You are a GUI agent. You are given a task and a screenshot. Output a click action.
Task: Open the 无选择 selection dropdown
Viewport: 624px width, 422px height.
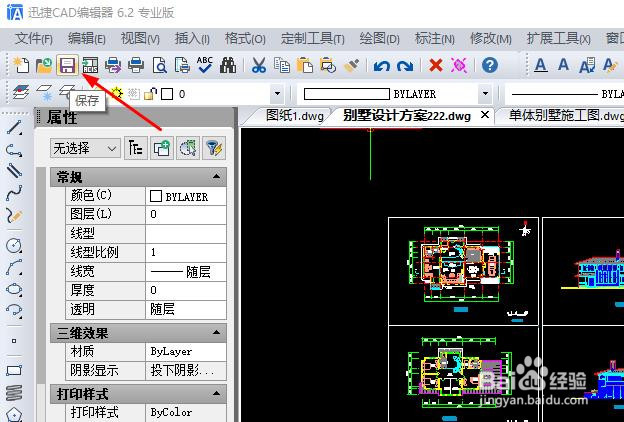click(85, 148)
